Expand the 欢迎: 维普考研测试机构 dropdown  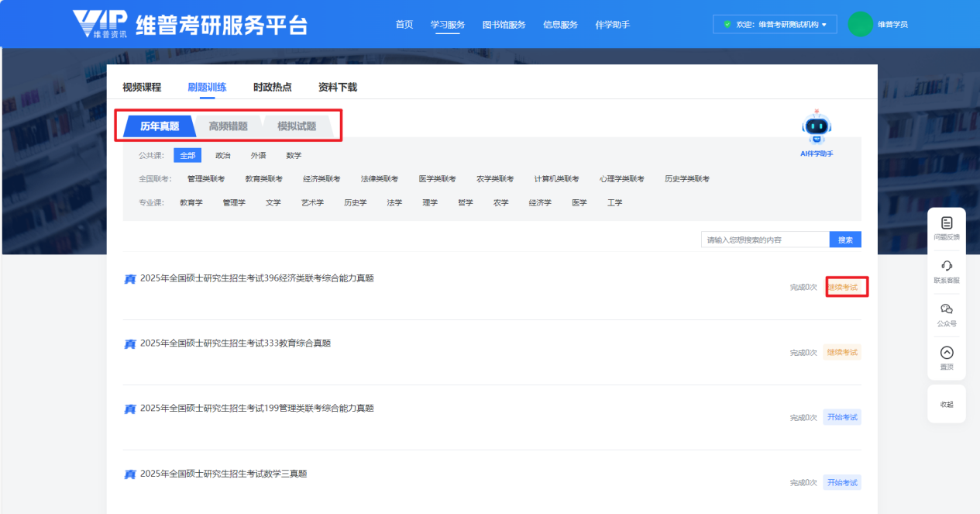pos(775,24)
